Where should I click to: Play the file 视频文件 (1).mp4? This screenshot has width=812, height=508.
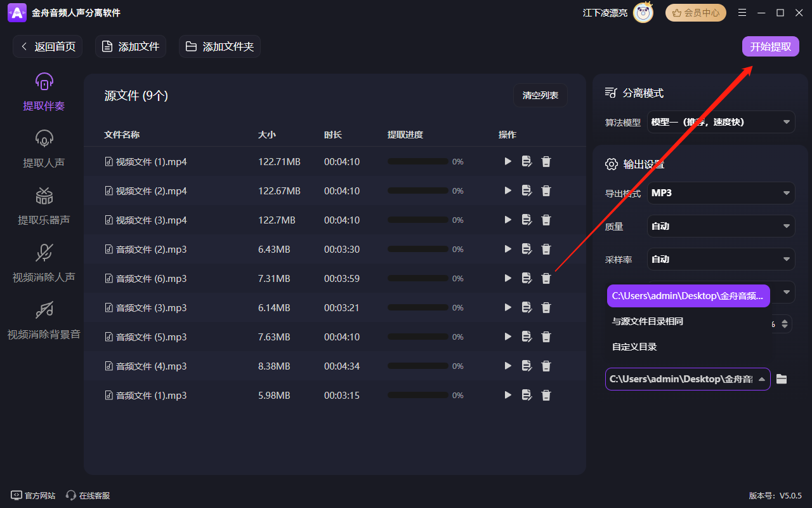[x=507, y=161]
